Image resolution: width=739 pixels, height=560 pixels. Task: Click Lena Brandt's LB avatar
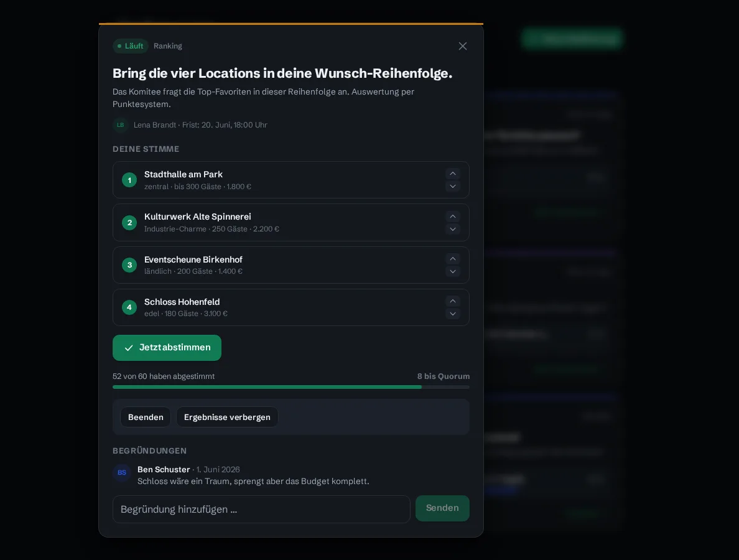click(x=121, y=125)
